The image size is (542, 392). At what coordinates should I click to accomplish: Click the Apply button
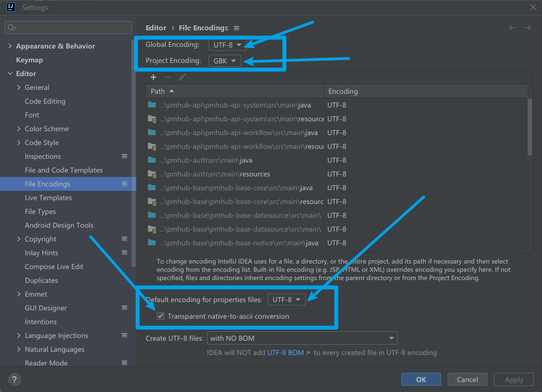click(514, 379)
